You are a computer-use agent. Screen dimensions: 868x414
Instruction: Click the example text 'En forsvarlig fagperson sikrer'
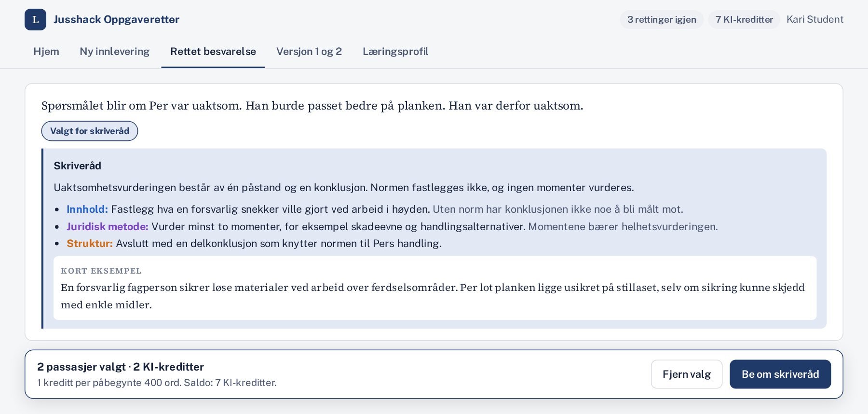[433, 296]
